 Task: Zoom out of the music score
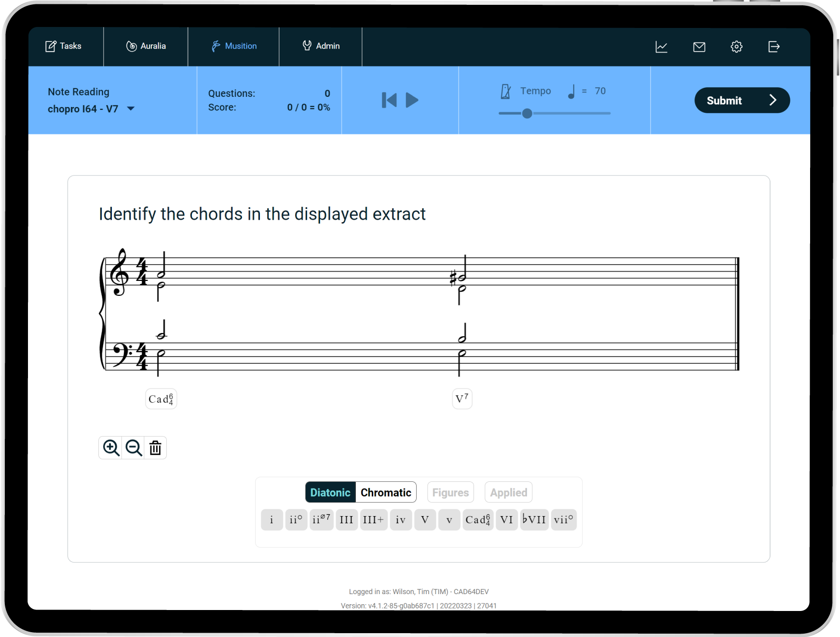point(134,448)
